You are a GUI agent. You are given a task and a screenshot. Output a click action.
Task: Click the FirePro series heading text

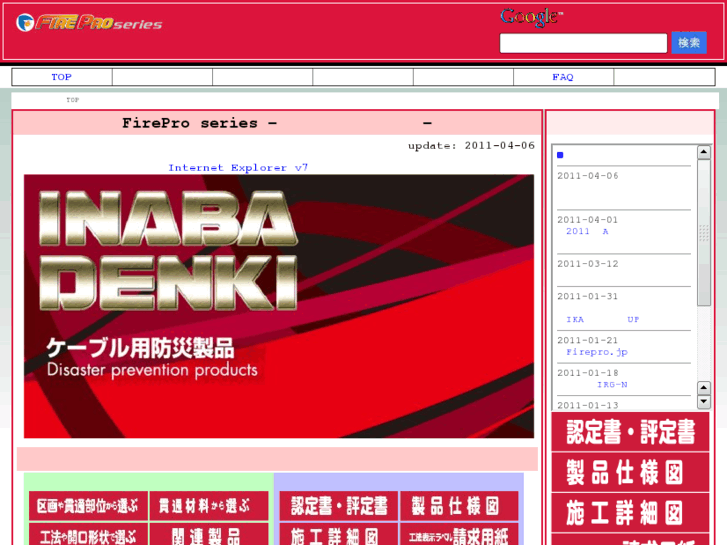277,123
